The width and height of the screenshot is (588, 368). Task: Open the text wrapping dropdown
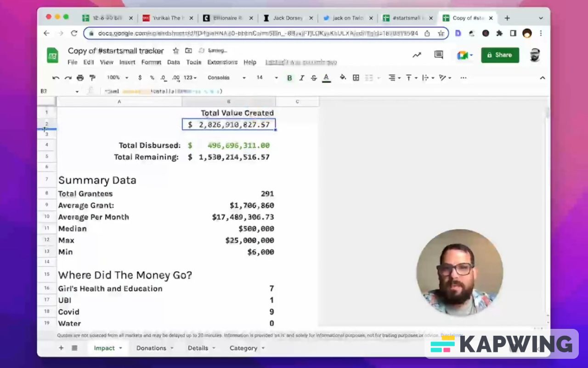(428, 78)
